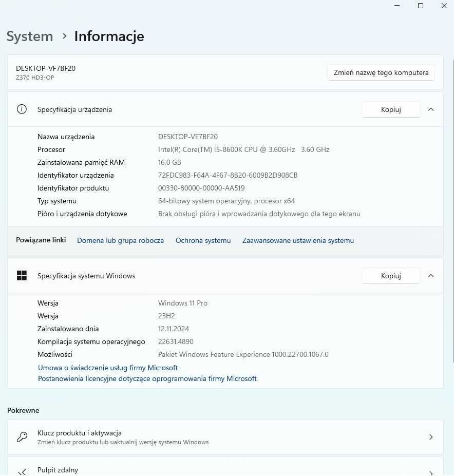
Task: Open Domena lub grupa robocza link
Action: pyautogui.click(x=120, y=240)
